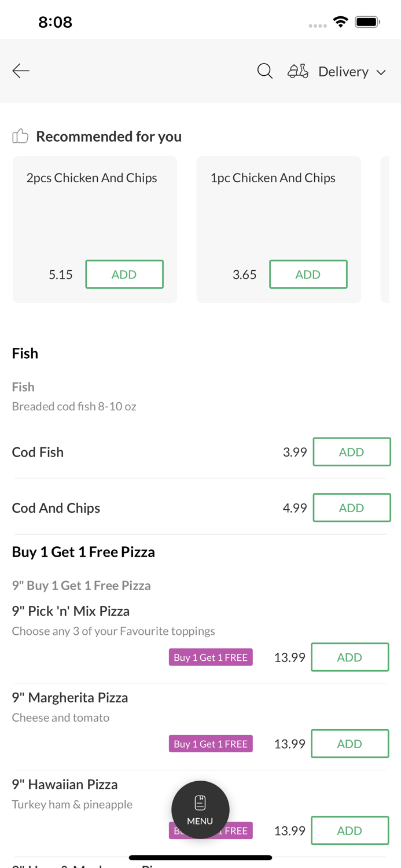Tap Buy 1 Get 1 FREE badge on Margherita
Image resolution: width=401 pixels, height=868 pixels.
click(x=211, y=744)
